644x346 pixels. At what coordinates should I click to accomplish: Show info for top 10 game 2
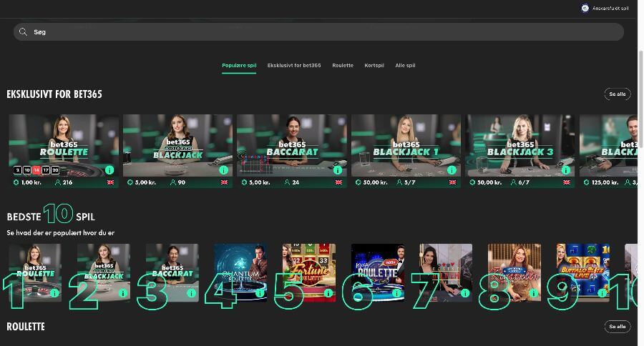click(x=123, y=293)
